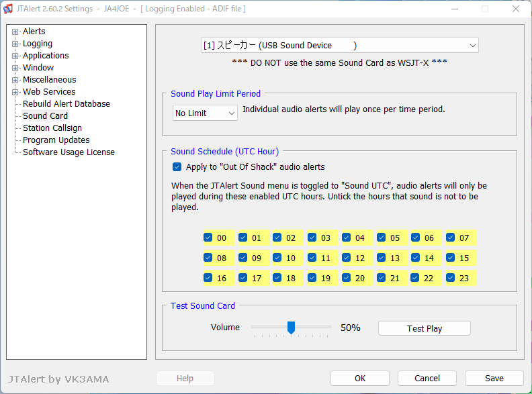Untick UTC hour 13 checkbox
Screen dimensions: 532x394
[382, 258]
